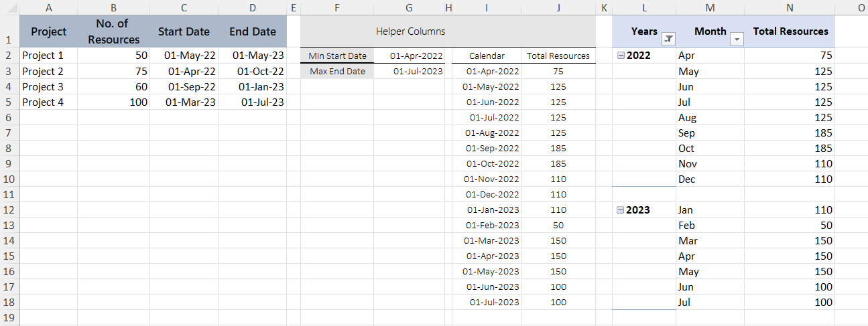Click the date value beside Max End Date
Viewport: 868px width, 326px height.
[409, 71]
